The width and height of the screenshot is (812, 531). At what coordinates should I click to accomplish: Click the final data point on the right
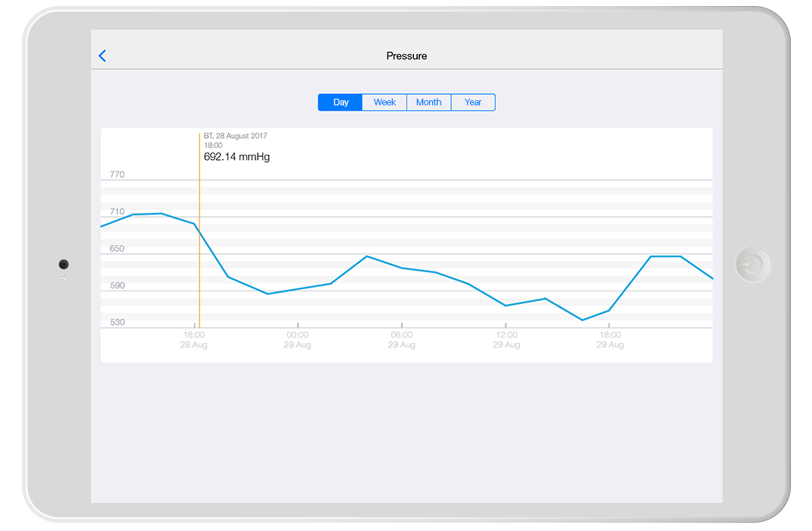711,278
